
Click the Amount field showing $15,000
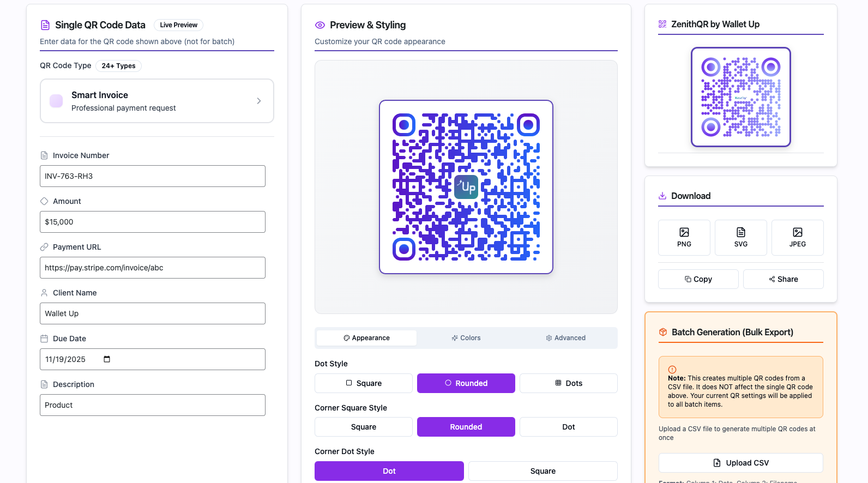[x=153, y=222]
